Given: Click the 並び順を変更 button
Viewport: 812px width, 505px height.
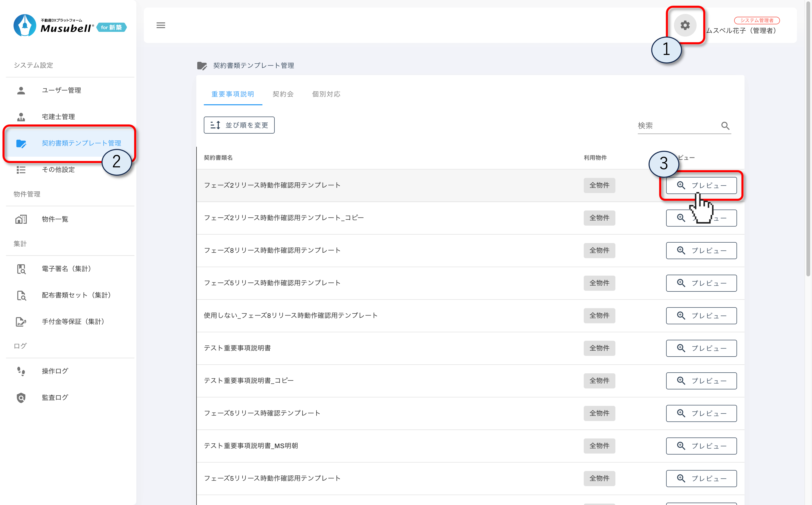Looking at the screenshot, I should tap(239, 125).
